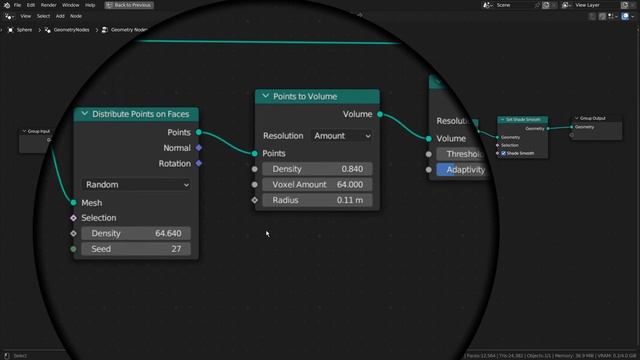Click the Group Output Geometry input socket

tap(571, 127)
